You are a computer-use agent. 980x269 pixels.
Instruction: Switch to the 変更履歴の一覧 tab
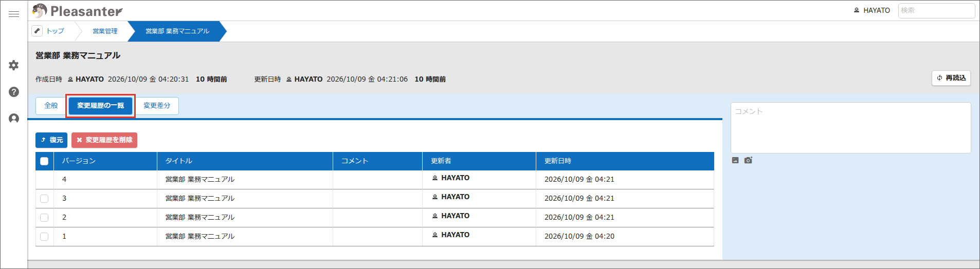101,105
